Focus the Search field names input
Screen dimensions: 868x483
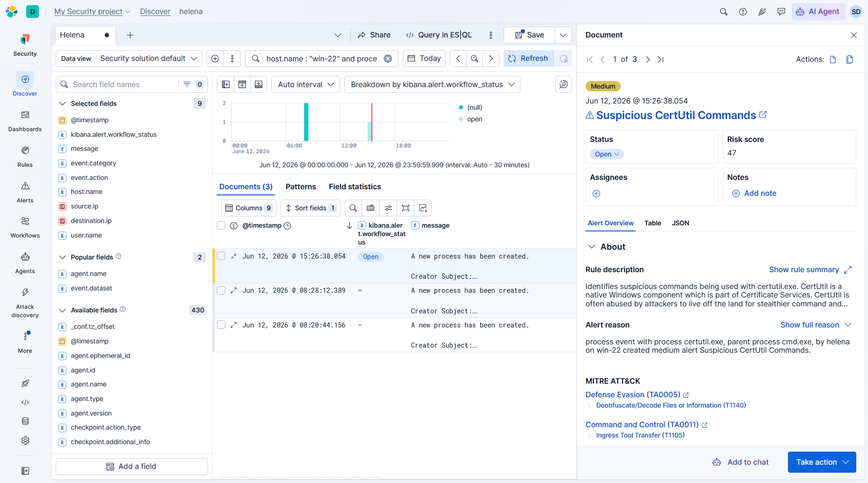[124, 85]
